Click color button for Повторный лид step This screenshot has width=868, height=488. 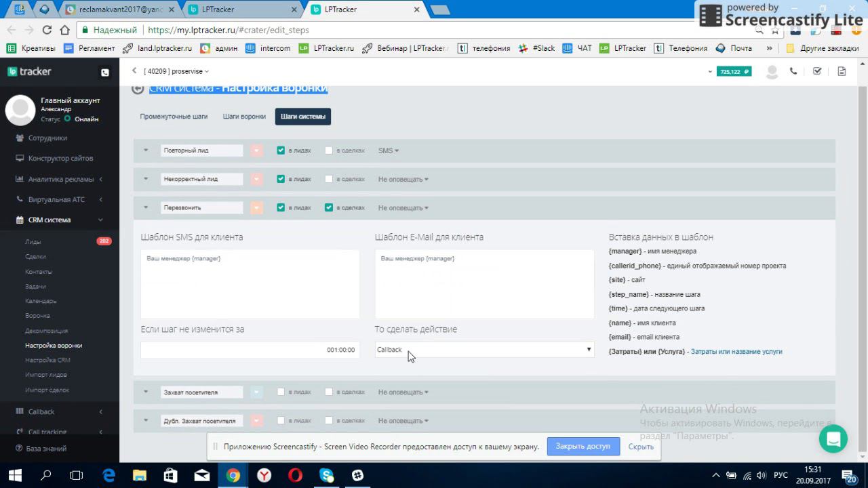point(256,150)
